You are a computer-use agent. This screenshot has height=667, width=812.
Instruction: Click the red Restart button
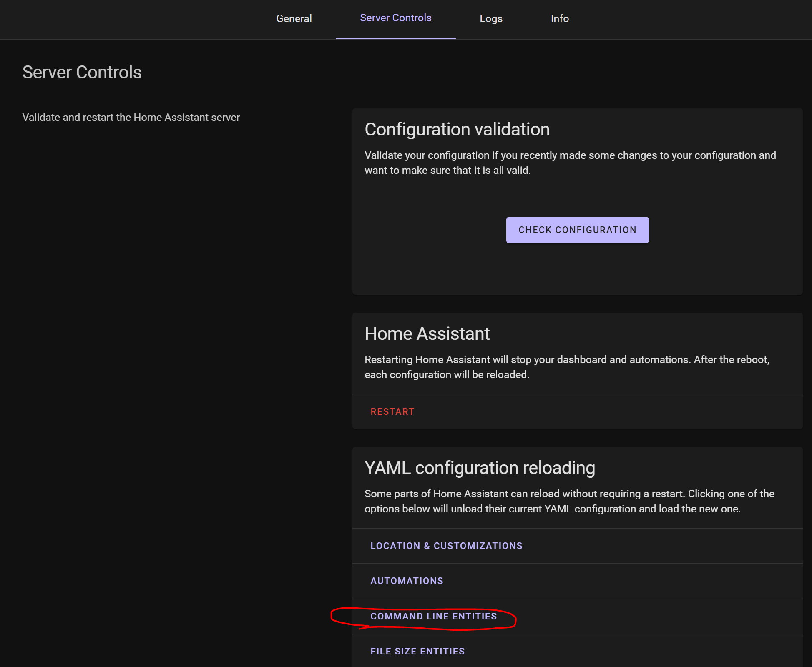pos(392,411)
